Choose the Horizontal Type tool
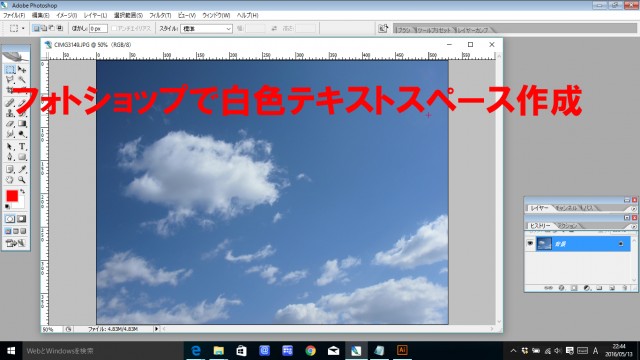The width and height of the screenshot is (640, 360). pos(22,147)
